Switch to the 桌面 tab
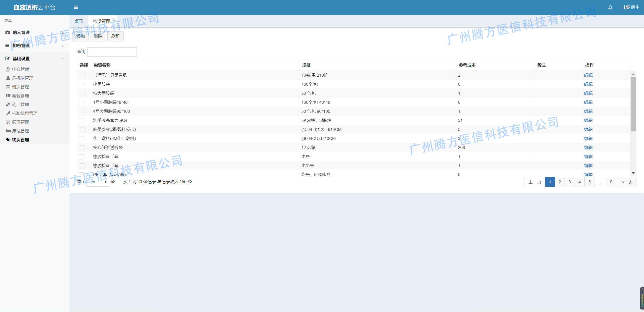Viewport: 644px width, 312px height. coord(78,21)
